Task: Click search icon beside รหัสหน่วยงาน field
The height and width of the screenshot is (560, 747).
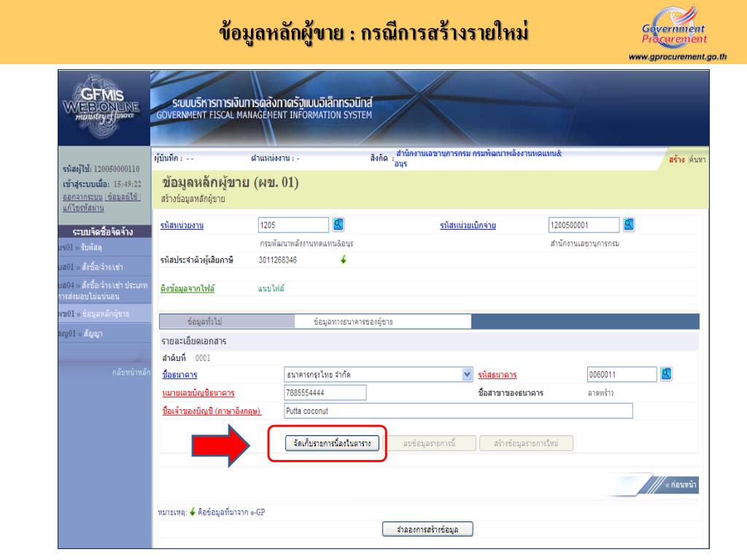Action: pyautogui.click(x=338, y=225)
